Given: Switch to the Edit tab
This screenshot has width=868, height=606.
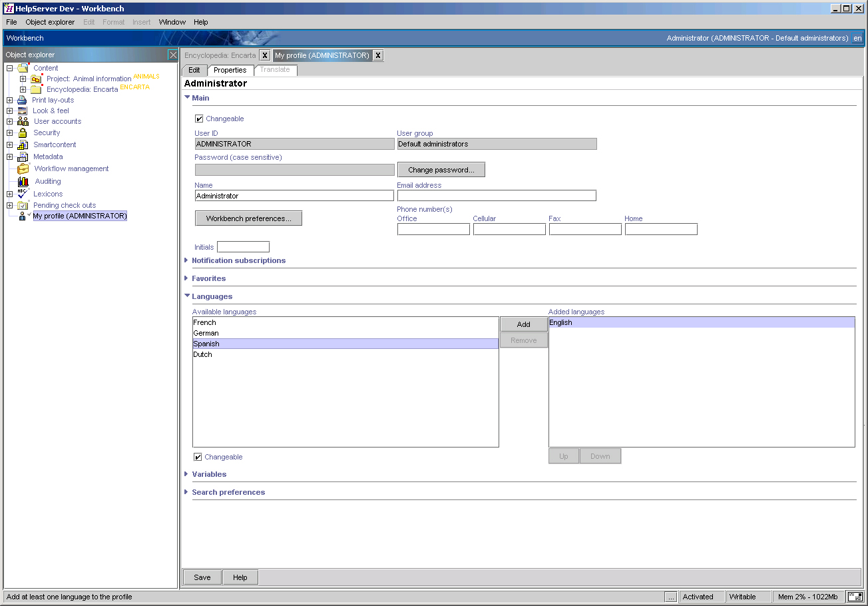Looking at the screenshot, I should click(x=194, y=70).
